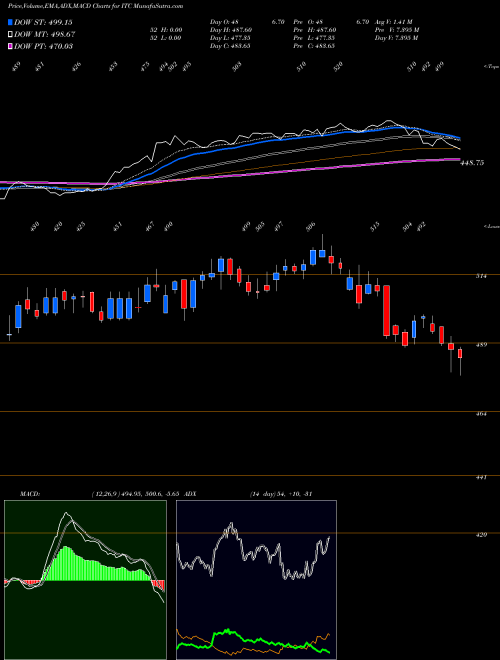
Task: Click the '<Lows' axis marker
Action: tap(491, 226)
